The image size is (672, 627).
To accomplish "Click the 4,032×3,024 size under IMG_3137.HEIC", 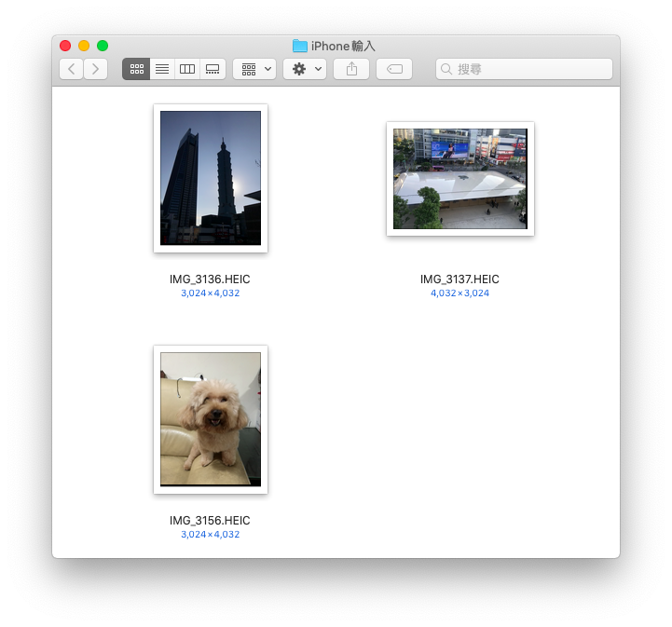I will (459, 293).
